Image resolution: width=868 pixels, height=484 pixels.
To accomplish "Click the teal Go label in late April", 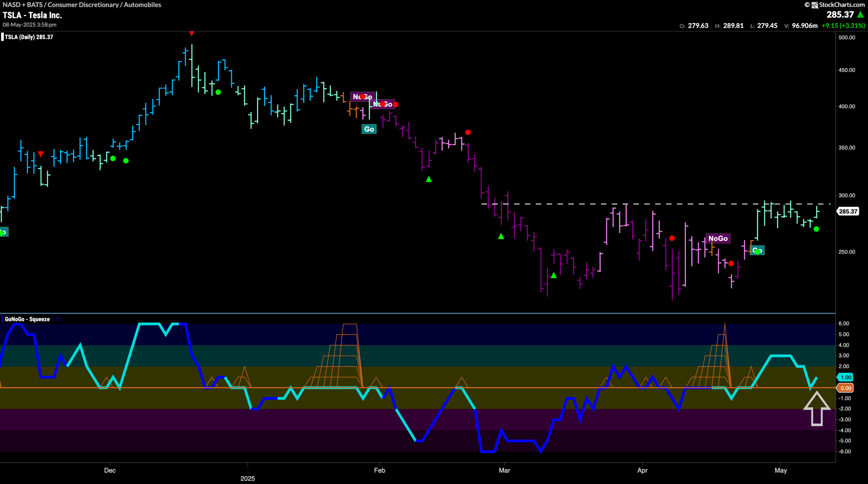I will coord(757,250).
